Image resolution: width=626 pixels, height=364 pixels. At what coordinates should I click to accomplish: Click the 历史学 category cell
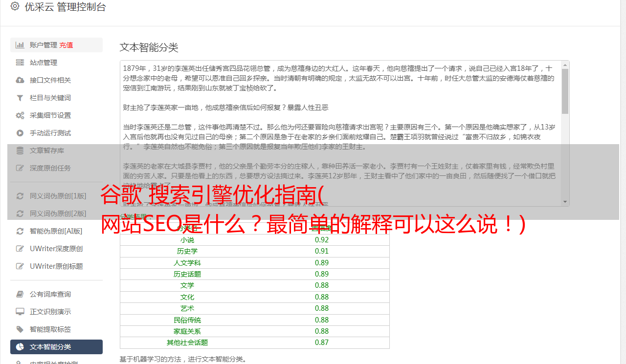[187, 251]
